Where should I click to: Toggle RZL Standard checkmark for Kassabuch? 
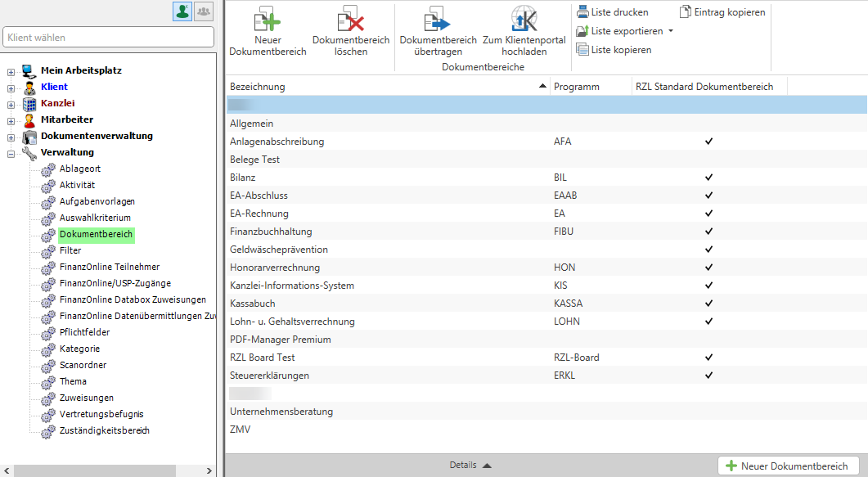pyautogui.click(x=709, y=304)
